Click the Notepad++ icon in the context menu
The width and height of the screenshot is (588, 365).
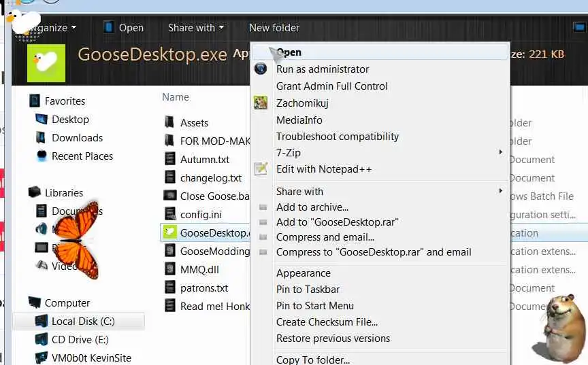coord(261,169)
